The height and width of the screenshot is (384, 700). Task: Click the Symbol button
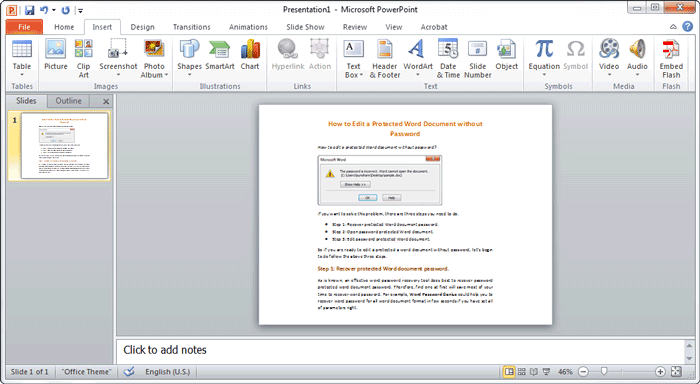click(575, 54)
